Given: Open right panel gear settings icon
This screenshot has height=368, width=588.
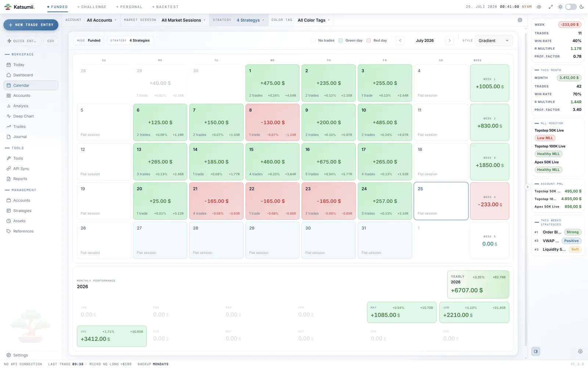Looking at the screenshot, I should [x=580, y=351].
